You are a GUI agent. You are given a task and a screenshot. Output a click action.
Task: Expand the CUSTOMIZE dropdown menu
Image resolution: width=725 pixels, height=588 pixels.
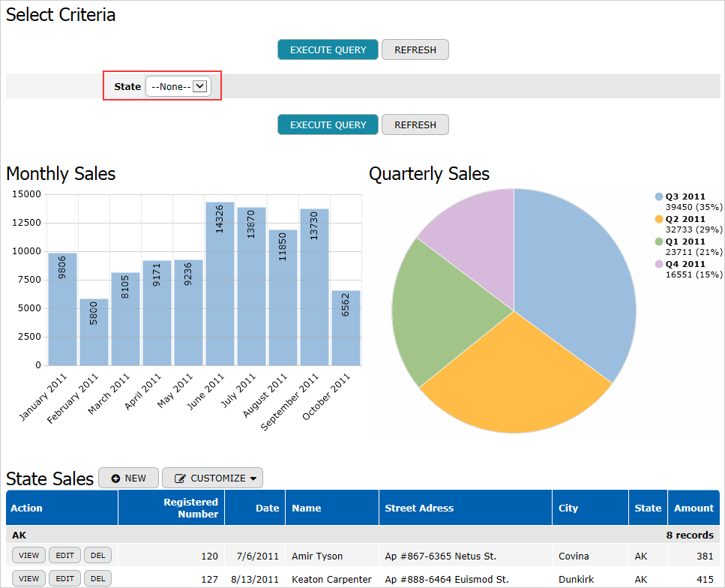pyautogui.click(x=213, y=478)
